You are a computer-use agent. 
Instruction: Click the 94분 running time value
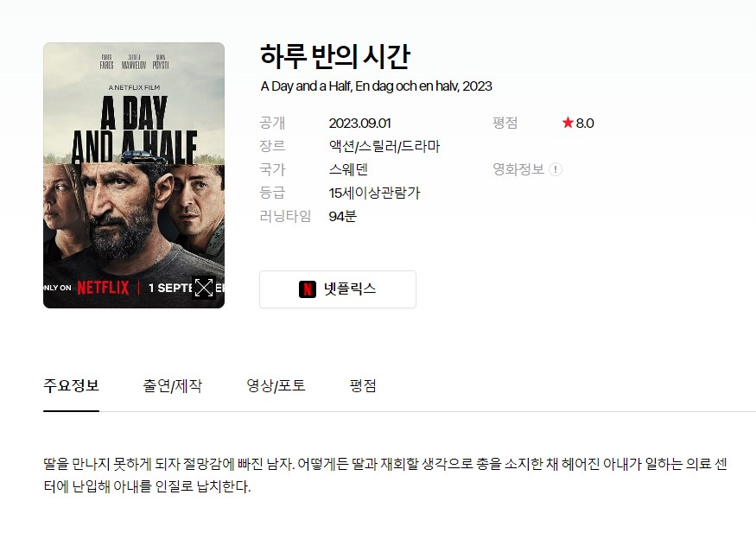(x=342, y=216)
